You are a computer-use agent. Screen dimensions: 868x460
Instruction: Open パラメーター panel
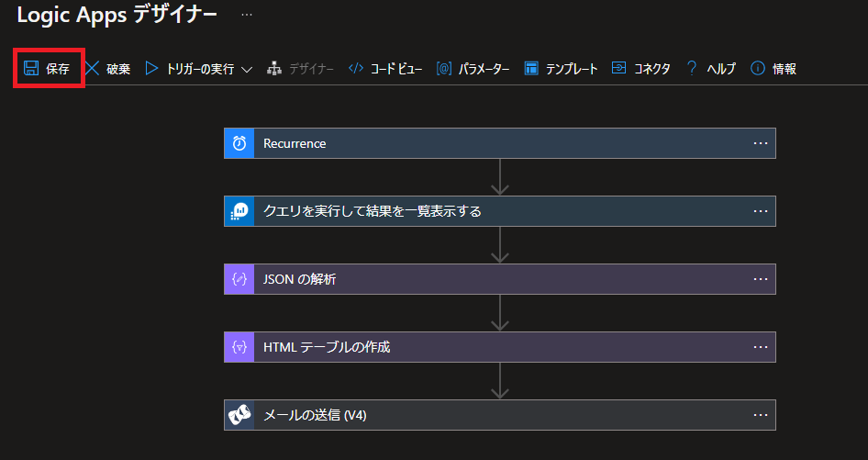pos(484,69)
